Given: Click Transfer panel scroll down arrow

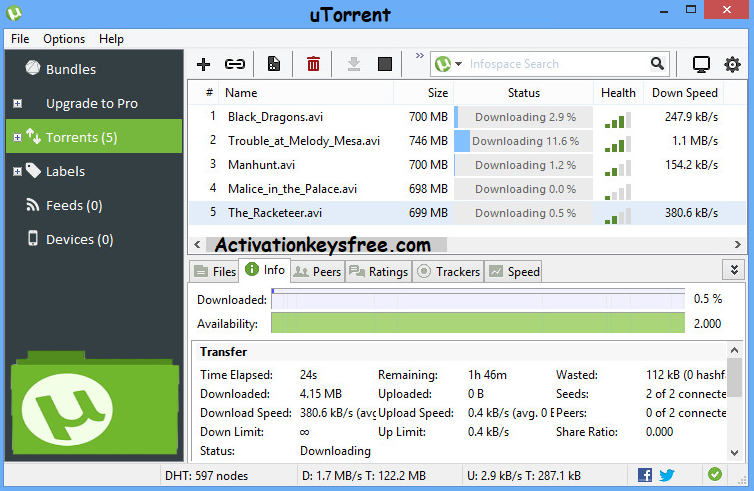Looking at the screenshot, I should click(734, 453).
